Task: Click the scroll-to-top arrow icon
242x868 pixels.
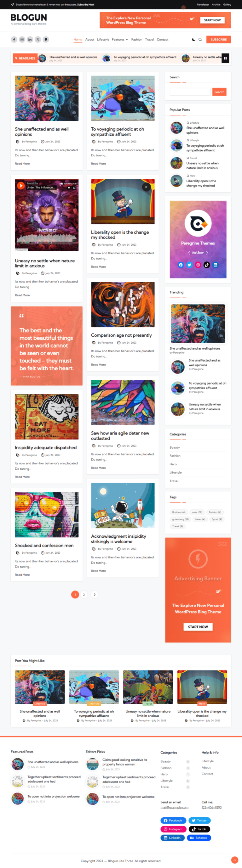Action: (234, 860)
